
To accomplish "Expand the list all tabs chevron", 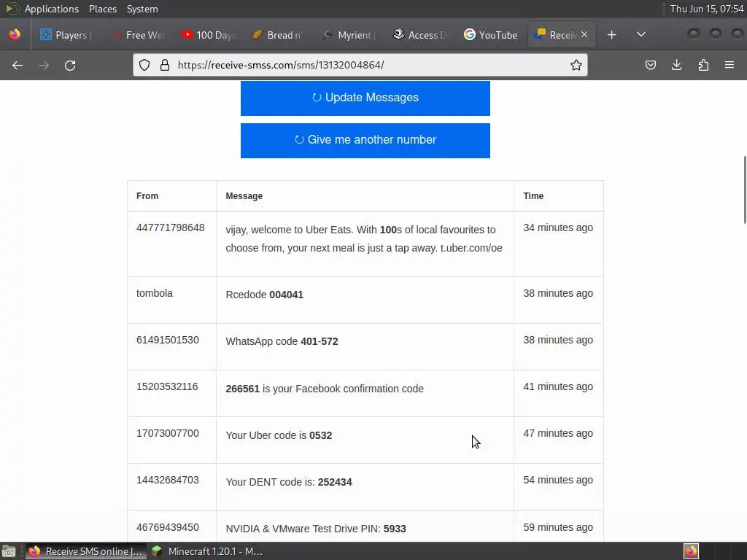I will click(x=641, y=35).
